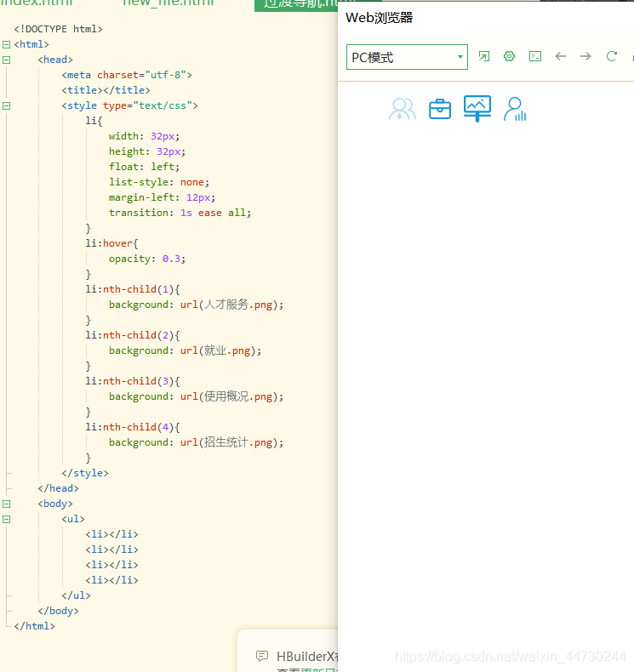
Task: Click the </html> closing tag
Action: point(34,626)
